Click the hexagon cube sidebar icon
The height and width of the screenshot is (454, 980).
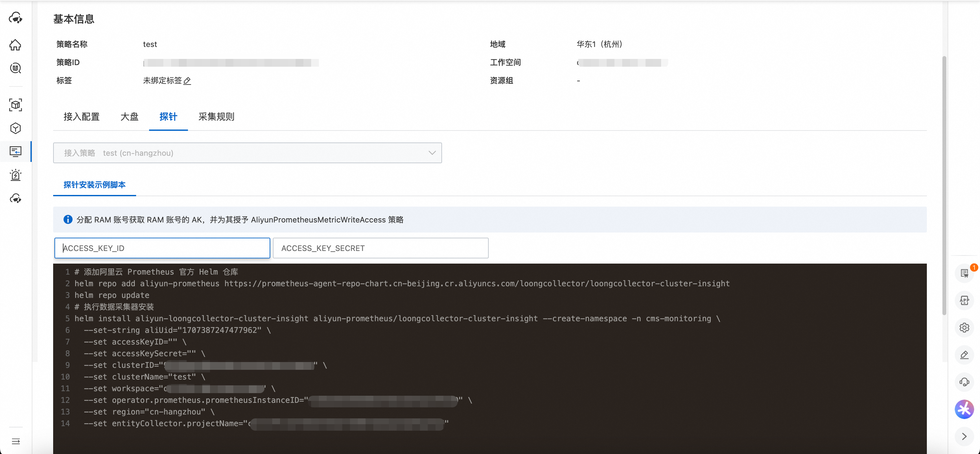tap(15, 128)
